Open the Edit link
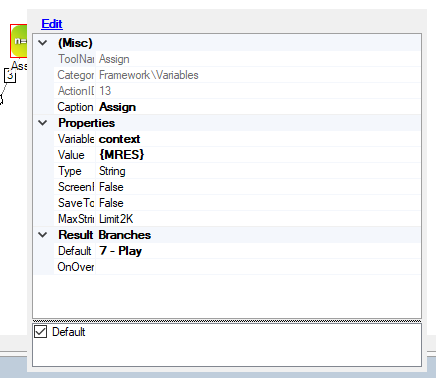 [52, 24]
